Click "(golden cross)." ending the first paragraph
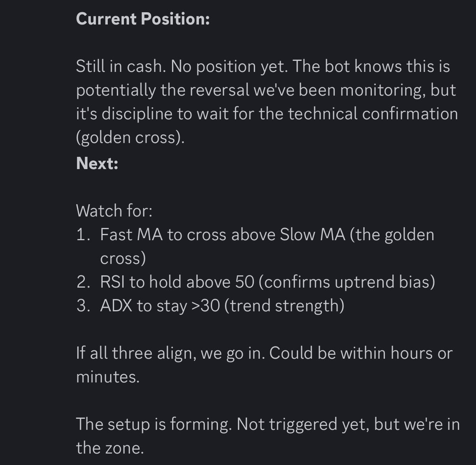This screenshot has width=476, height=465. [x=130, y=137]
